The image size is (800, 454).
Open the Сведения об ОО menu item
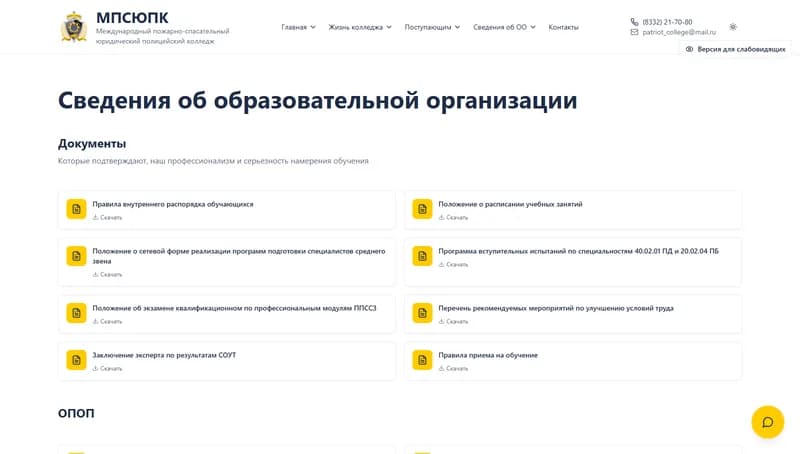tap(499, 27)
